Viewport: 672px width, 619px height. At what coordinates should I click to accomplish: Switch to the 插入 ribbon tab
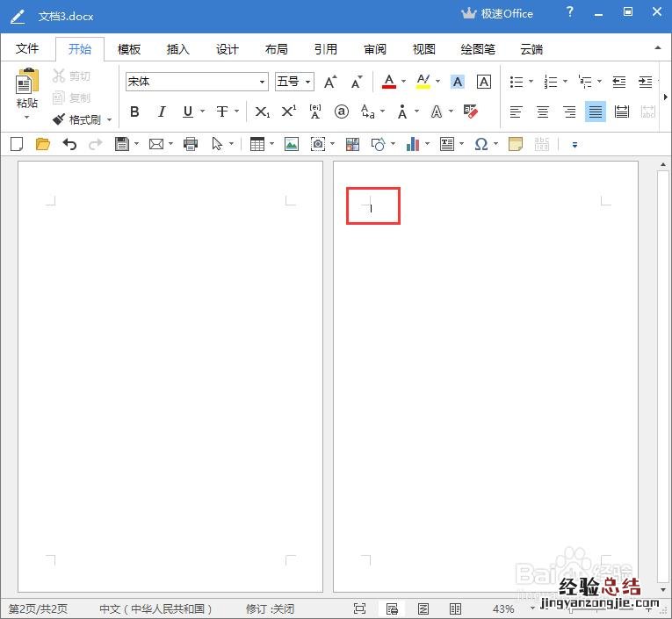[x=178, y=49]
